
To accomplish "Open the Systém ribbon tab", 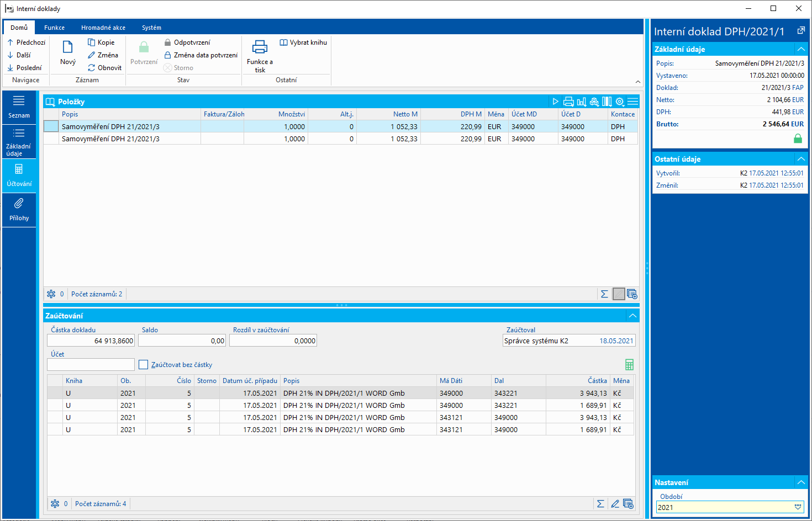I will [x=151, y=28].
